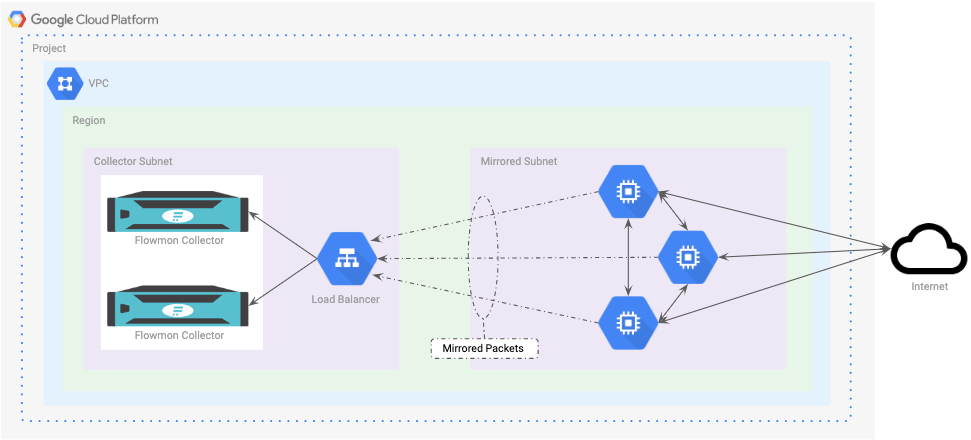Click the "Load Balancer" caption
The height and width of the screenshot is (440, 971).
[x=346, y=300]
